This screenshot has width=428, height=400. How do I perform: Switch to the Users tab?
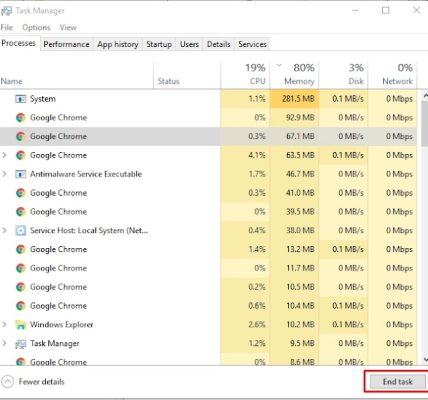point(189,44)
